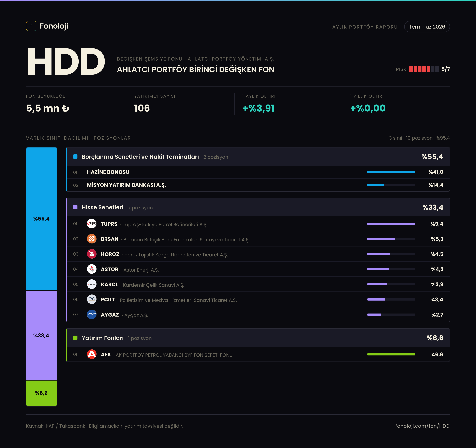Click the Fonoloji brand name
Viewport: 476px width, 448px height.
pos(54,26)
